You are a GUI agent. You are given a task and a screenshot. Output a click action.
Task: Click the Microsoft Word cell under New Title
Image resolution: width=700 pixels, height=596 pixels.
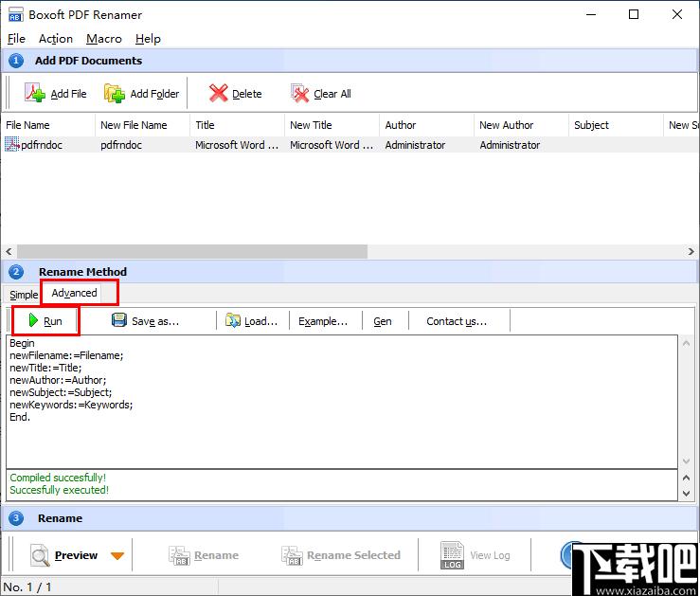(332, 145)
